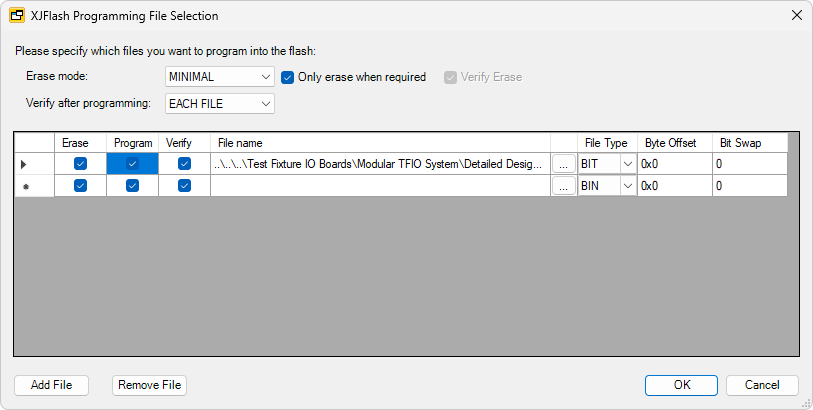Toggle Erase checkbox in the second row
Screen dimensions: 813x410
click(x=80, y=186)
